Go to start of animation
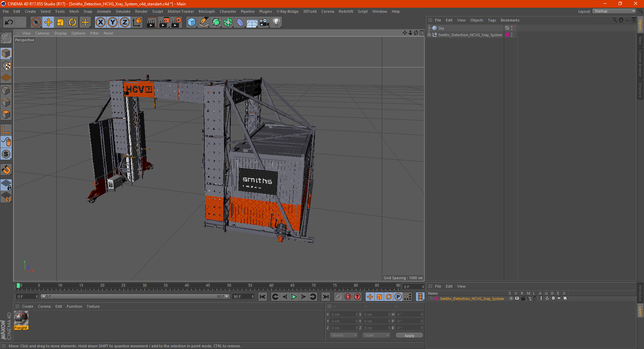This screenshot has width=644, height=349. (x=263, y=297)
